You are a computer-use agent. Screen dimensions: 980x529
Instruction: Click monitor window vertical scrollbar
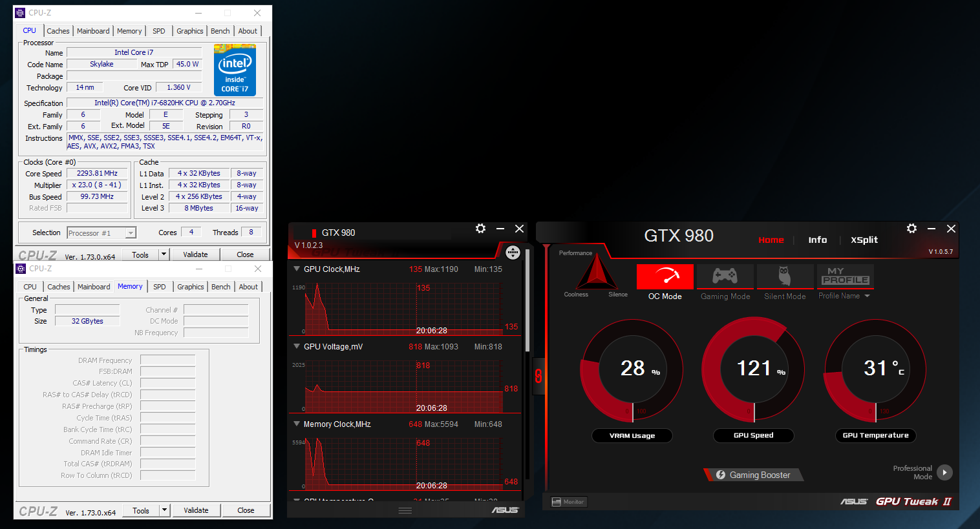tap(527, 300)
